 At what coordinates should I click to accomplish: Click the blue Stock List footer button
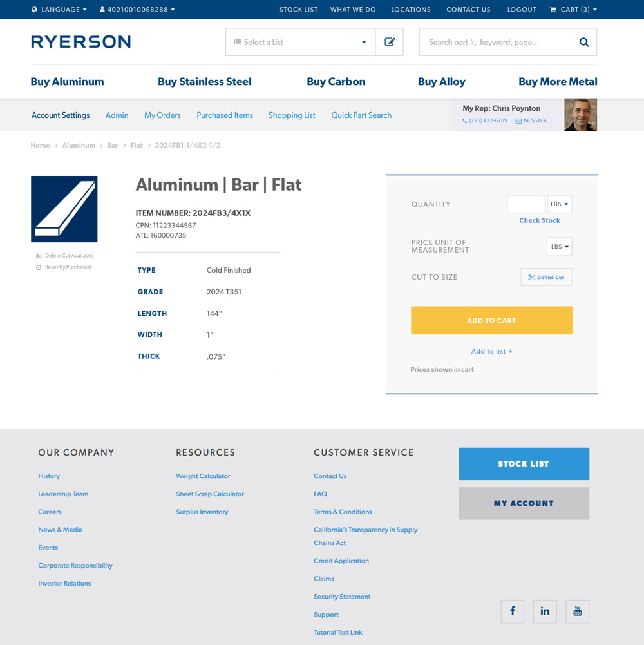tap(524, 463)
